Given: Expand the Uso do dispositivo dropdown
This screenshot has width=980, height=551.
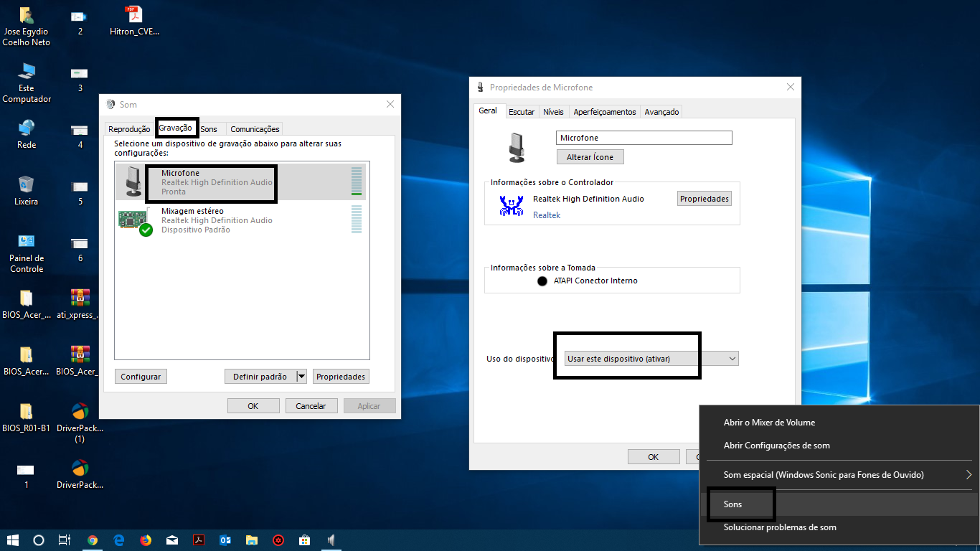Looking at the screenshot, I should click(651, 358).
